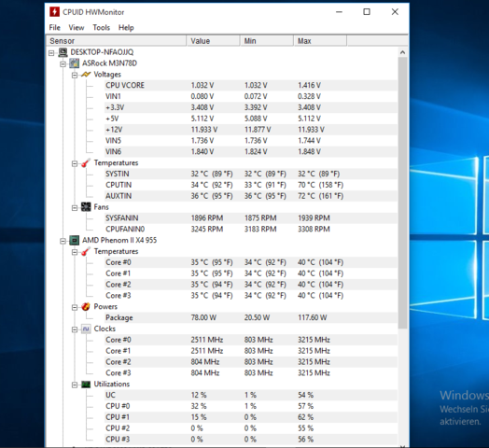
Task: Open the View menu
Action: [x=77, y=28]
